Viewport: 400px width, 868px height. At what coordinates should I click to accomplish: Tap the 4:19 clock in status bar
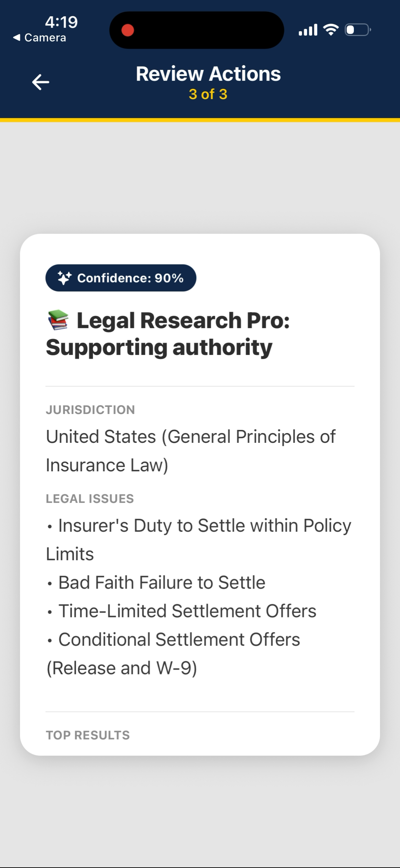[61, 22]
